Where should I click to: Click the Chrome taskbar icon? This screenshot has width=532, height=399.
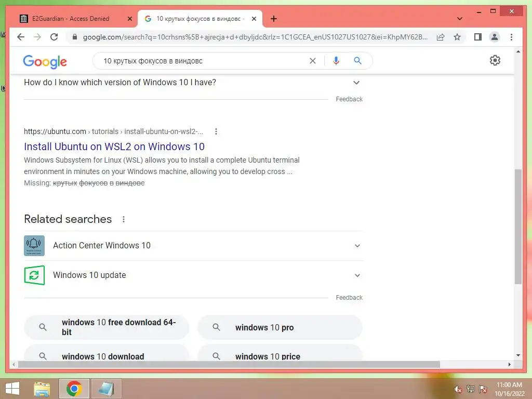coord(74,389)
